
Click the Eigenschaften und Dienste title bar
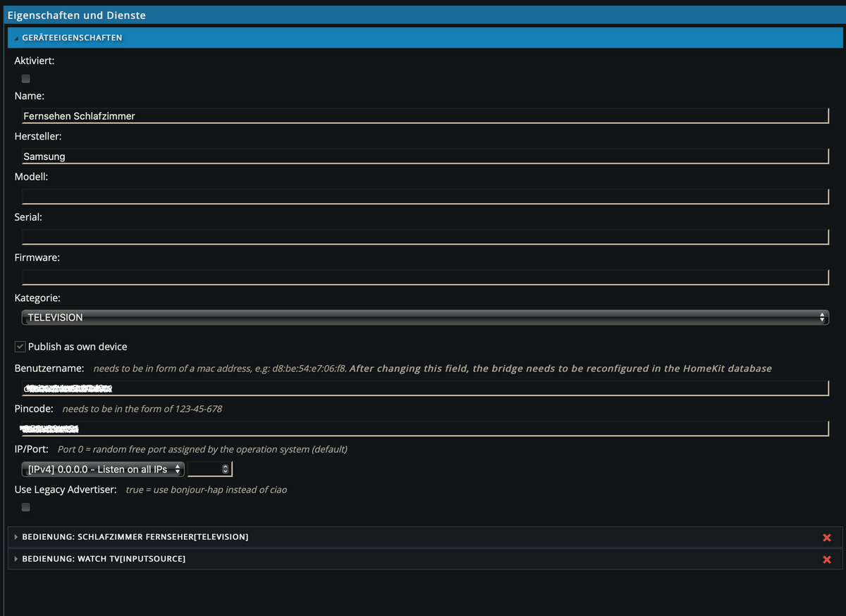[78, 15]
